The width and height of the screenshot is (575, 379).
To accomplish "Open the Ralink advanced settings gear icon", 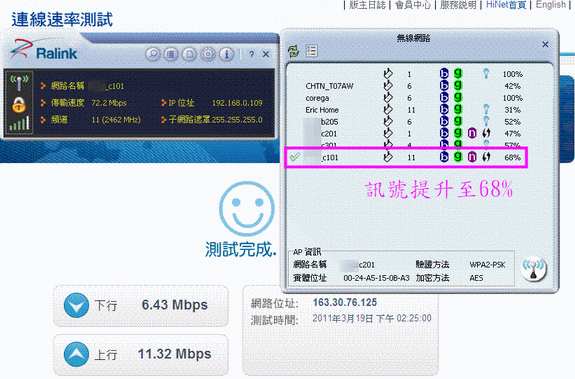I will coord(208,54).
